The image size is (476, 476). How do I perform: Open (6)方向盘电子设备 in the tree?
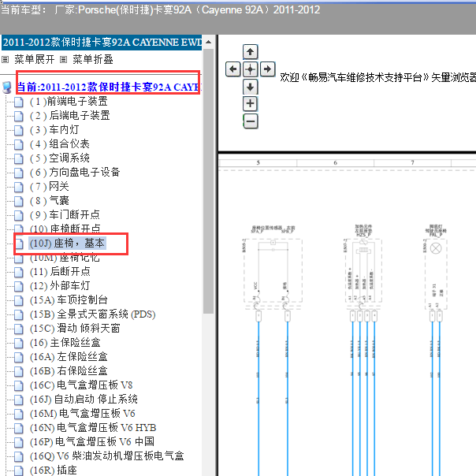(75, 173)
